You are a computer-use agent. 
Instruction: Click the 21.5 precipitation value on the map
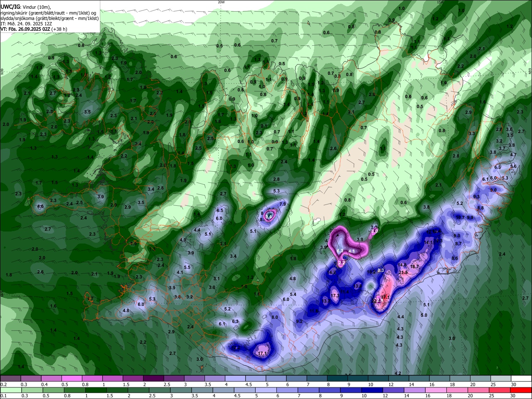point(403,272)
